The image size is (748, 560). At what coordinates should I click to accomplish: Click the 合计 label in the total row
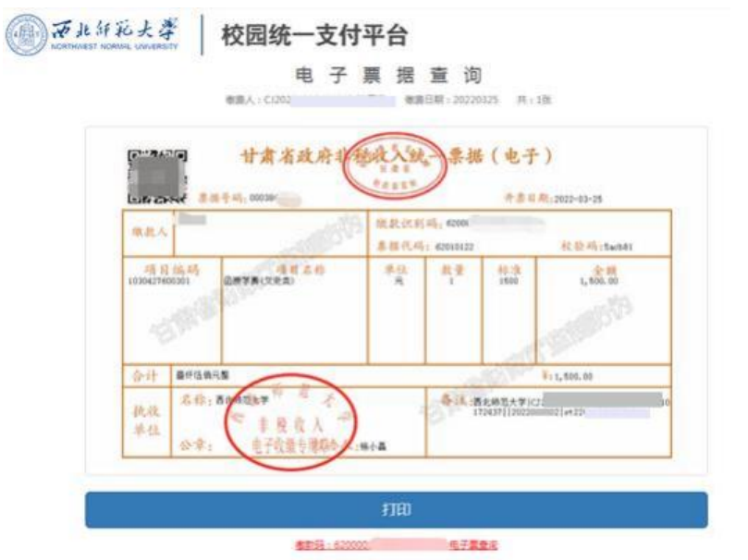point(145,375)
